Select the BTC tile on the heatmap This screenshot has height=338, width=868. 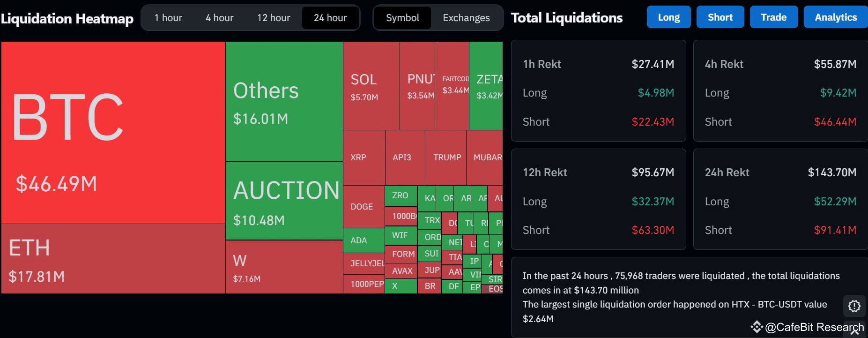(x=112, y=131)
